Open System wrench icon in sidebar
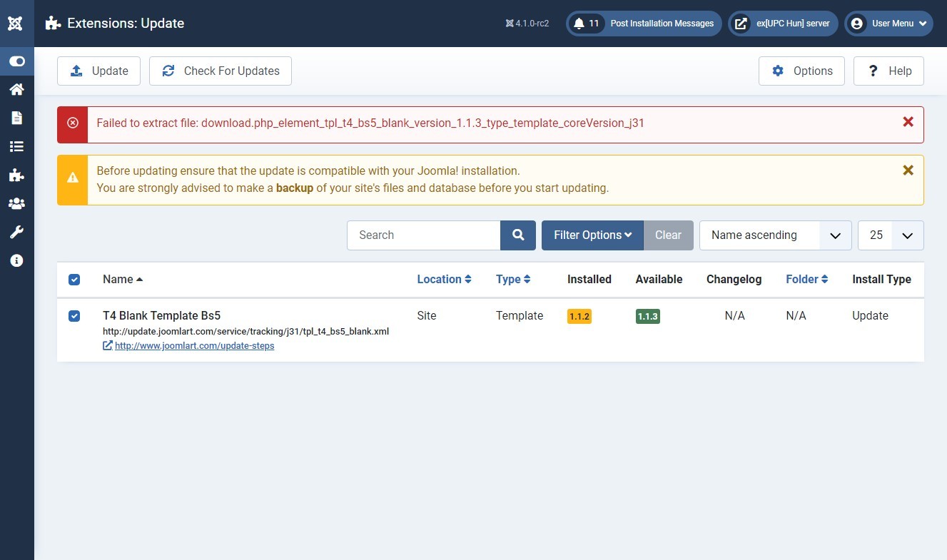The image size is (947, 560). coord(16,232)
